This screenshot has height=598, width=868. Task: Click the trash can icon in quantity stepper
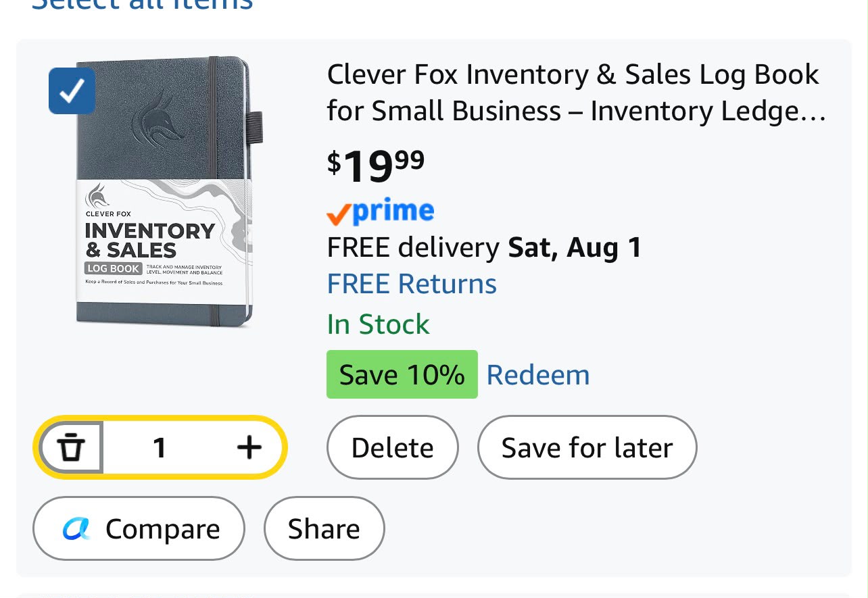(x=71, y=447)
